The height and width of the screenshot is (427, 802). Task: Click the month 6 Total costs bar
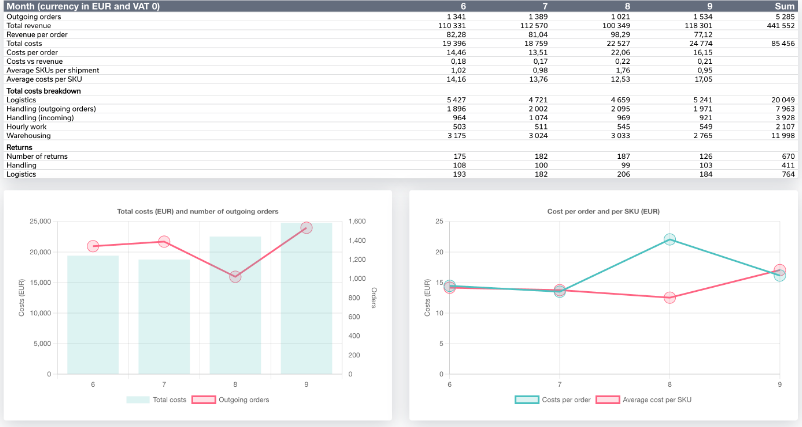point(93,315)
